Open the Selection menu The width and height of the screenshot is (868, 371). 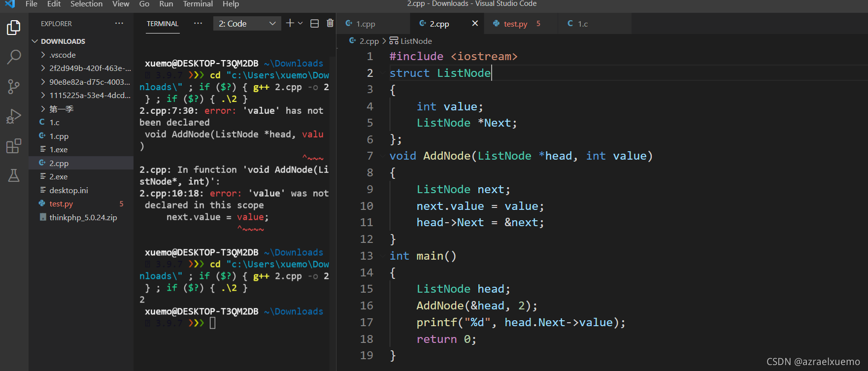pos(87,4)
